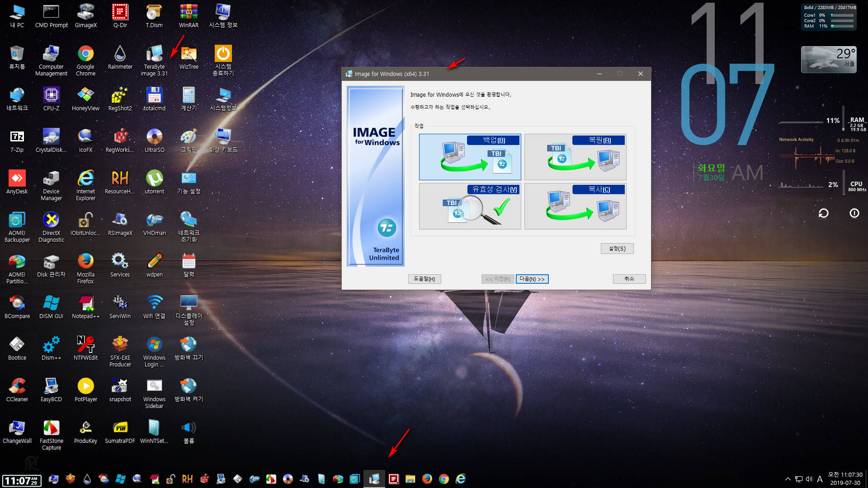Open the Device Manager desktop icon
The width and height of the screenshot is (868, 488).
(51, 185)
